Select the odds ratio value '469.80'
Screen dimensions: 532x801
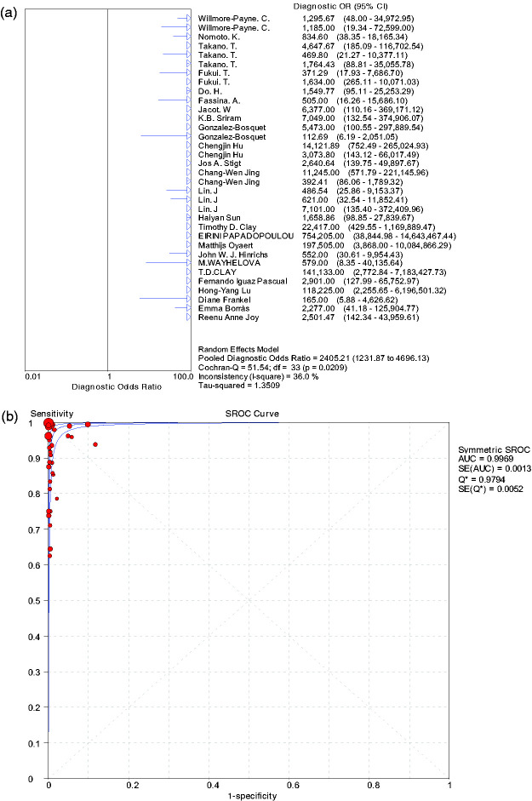[315, 55]
